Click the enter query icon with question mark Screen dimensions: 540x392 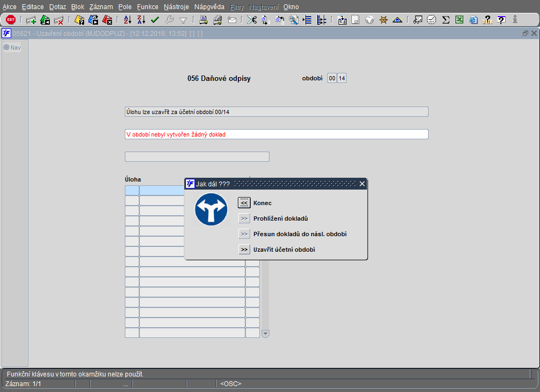79,20
